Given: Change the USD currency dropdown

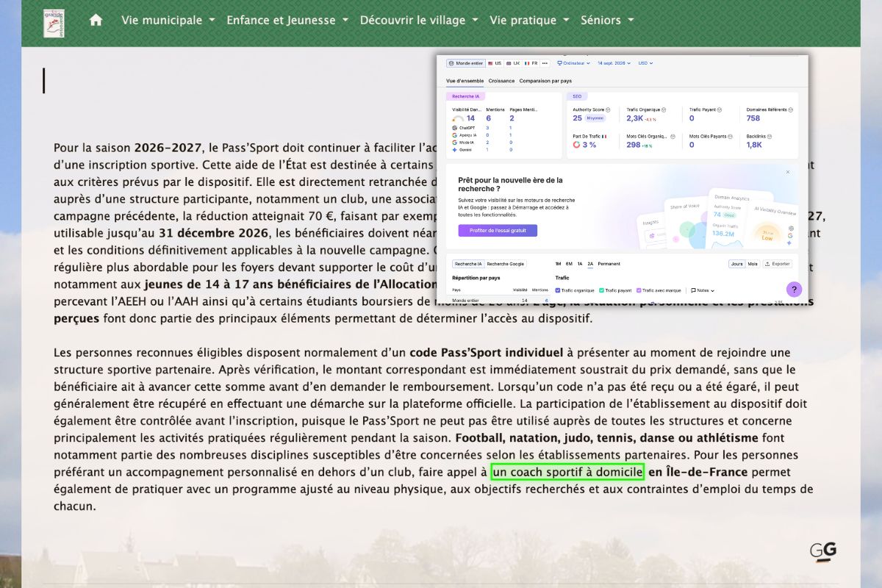Looking at the screenshot, I should pos(645,63).
